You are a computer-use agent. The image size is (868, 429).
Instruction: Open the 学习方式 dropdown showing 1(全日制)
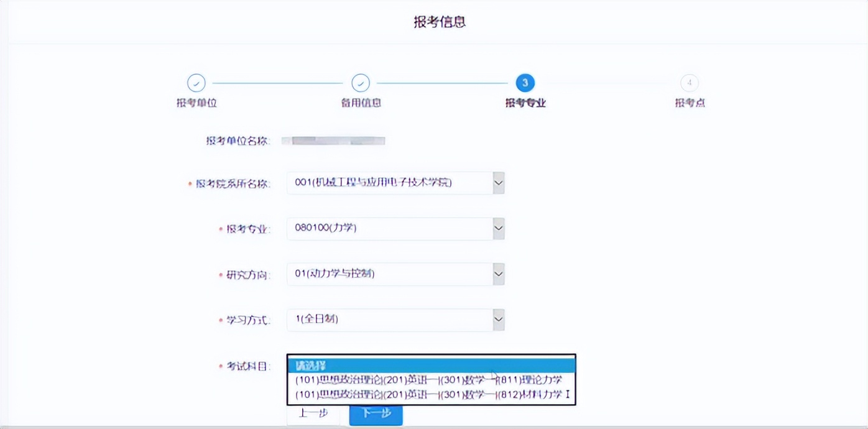392,320
